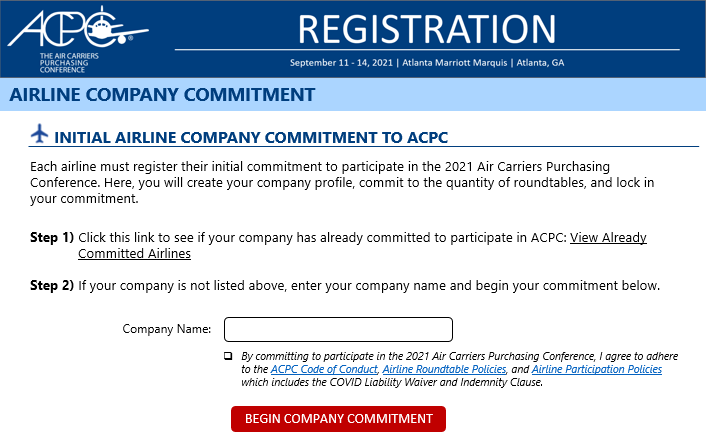Click The Air Carriers Purchasing Conference tagline under the logo

coord(69,63)
